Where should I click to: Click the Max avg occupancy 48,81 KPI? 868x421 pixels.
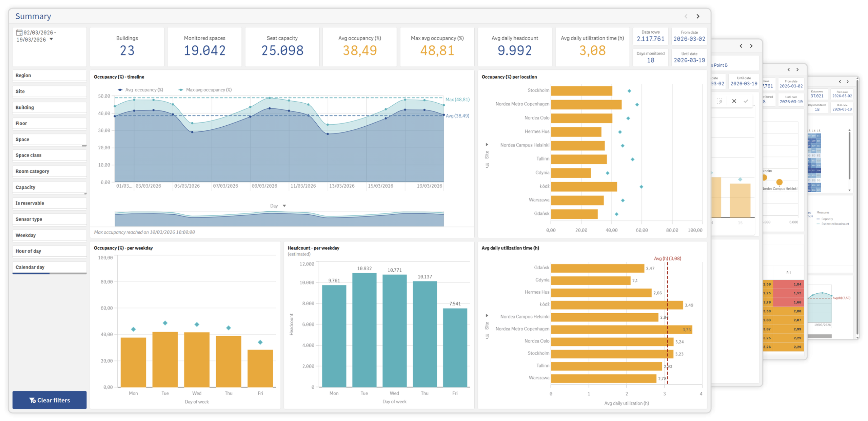(437, 47)
